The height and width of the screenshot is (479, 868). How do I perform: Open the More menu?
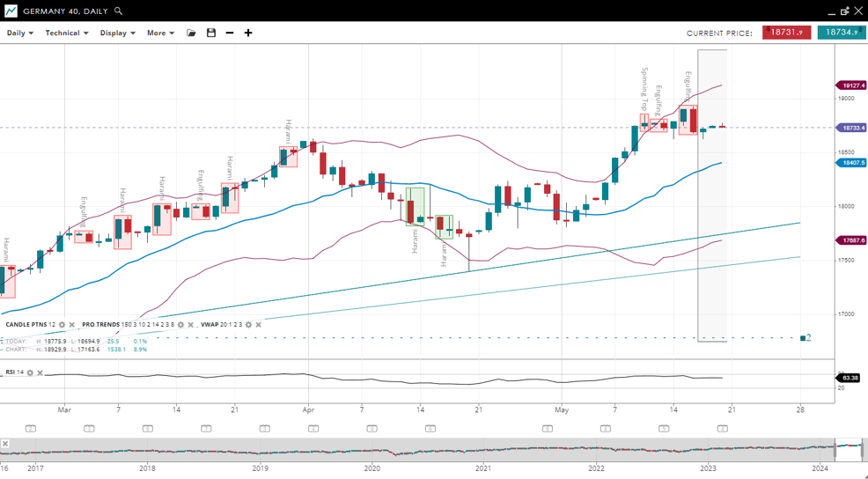tap(160, 33)
